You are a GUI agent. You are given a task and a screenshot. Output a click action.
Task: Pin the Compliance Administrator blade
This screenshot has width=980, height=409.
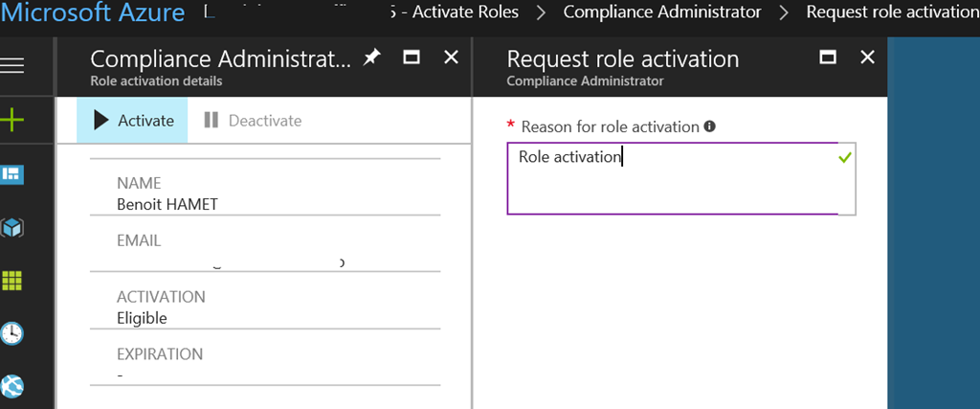pyautogui.click(x=371, y=58)
